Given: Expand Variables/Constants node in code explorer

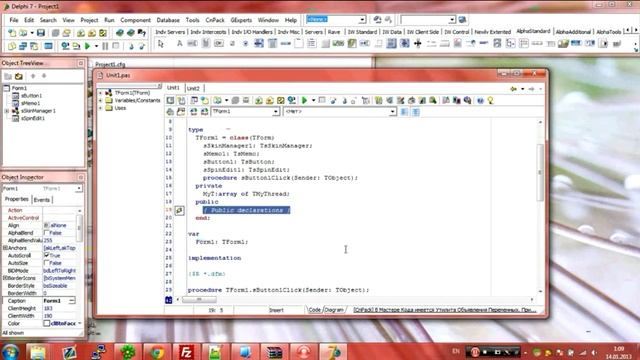Looking at the screenshot, I should pos(100,100).
